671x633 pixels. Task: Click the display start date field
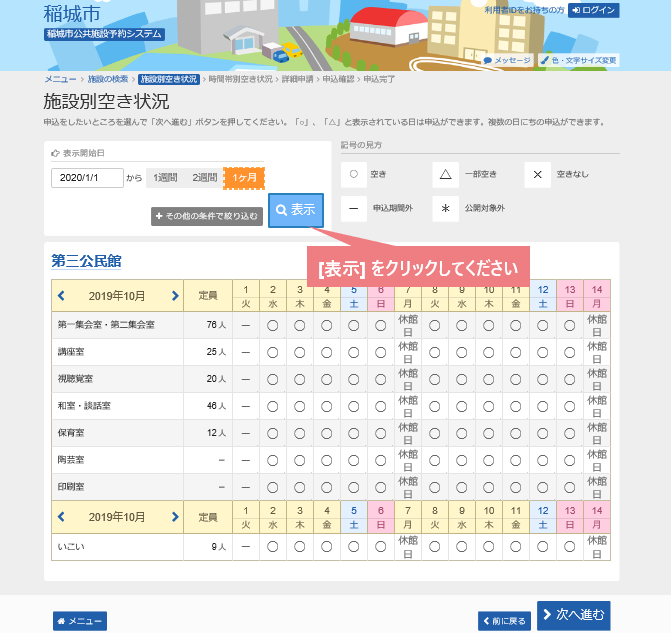point(87,178)
